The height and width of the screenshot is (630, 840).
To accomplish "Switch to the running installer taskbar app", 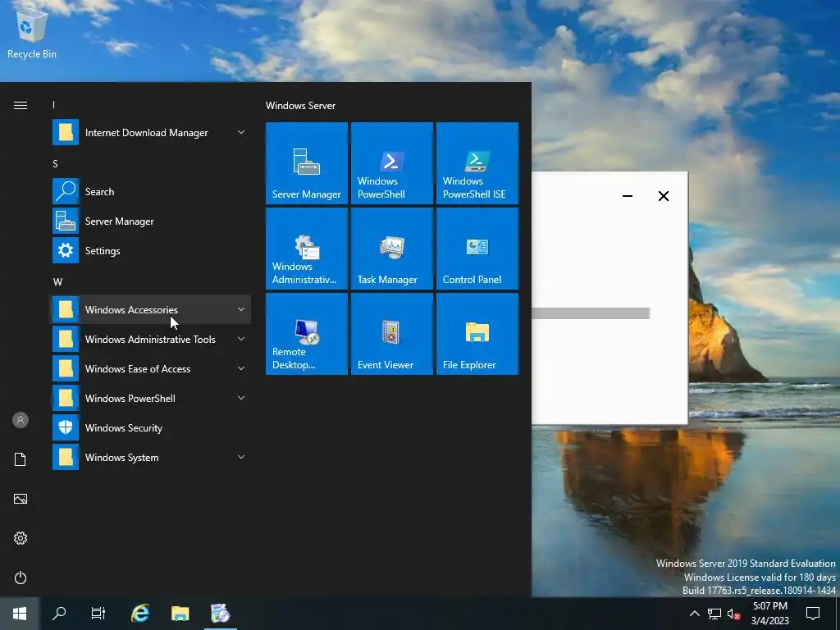I will [x=220, y=614].
